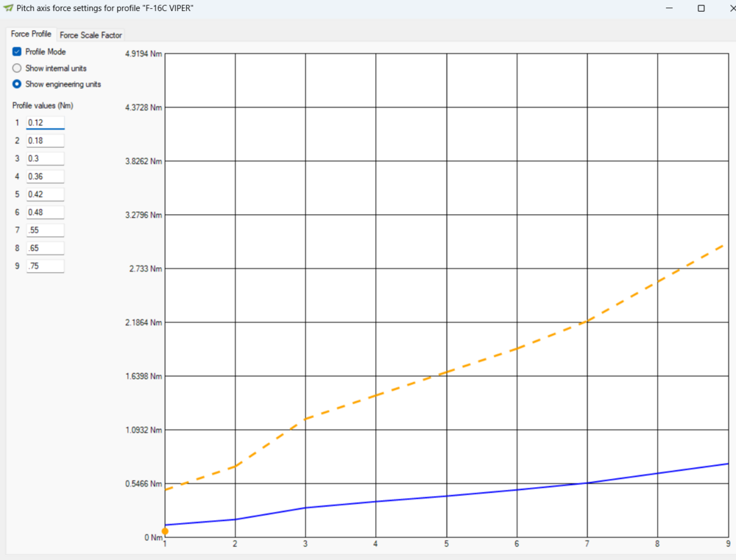Click profile value field 6 containing 0.48
Screen dimensions: 736x560
click(45, 212)
